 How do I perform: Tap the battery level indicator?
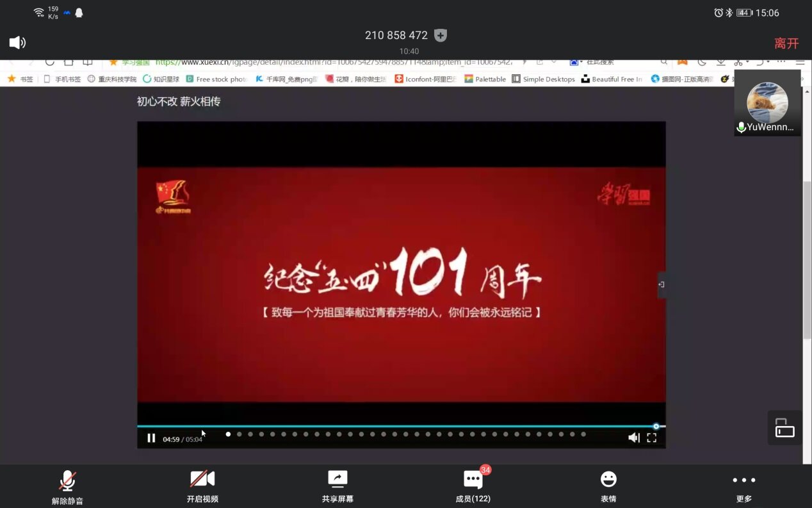coord(744,13)
